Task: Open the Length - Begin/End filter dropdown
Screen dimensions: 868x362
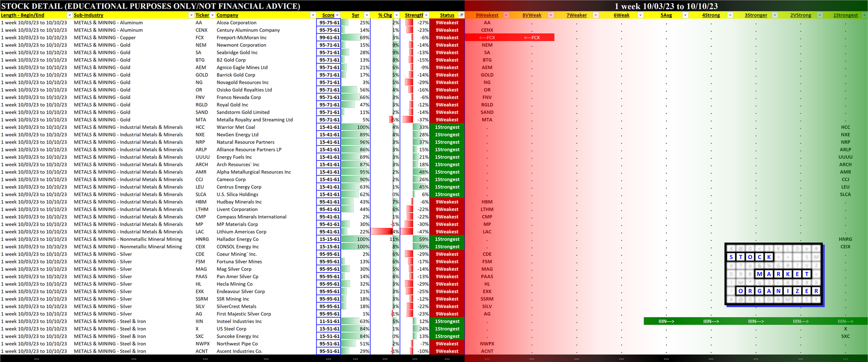Action: (x=69, y=15)
